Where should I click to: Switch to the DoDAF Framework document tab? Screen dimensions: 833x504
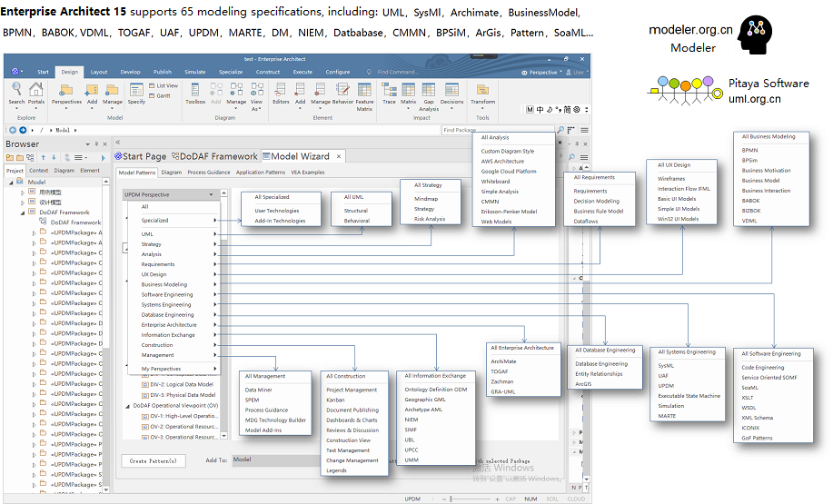[x=214, y=156]
